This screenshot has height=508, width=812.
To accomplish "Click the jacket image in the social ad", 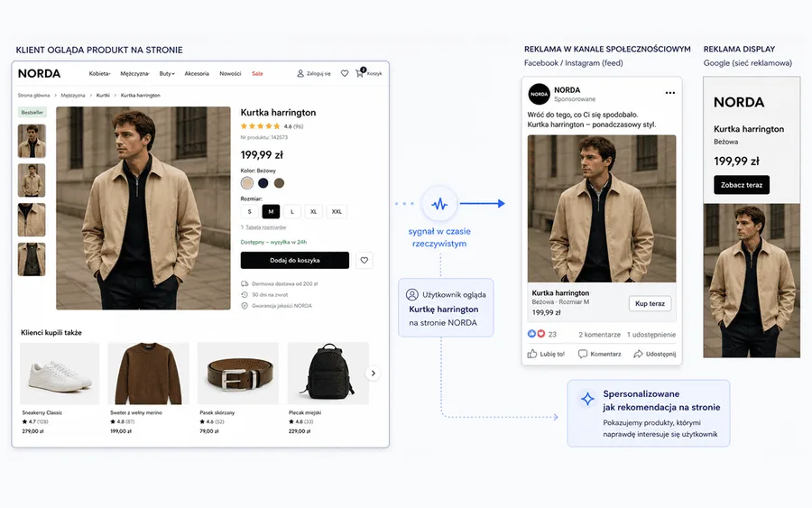I will 602,208.
